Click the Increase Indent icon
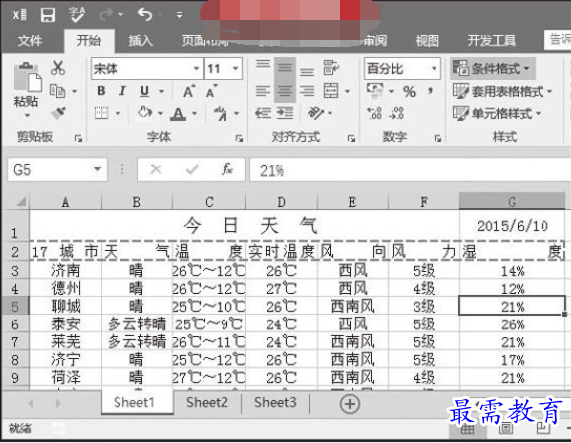The image size is (571, 443). [x=285, y=113]
